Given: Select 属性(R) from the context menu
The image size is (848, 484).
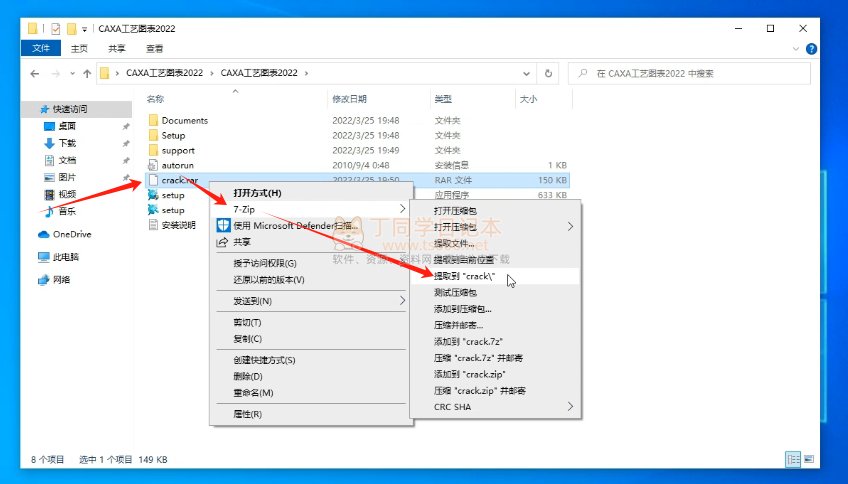Looking at the screenshot, I should (248, 413).
